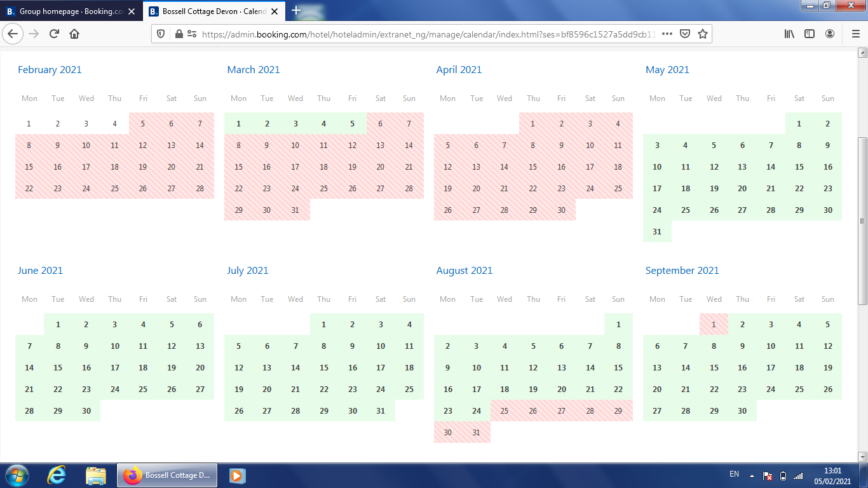
Task: Click the Windows Start button
Action: point(17,475)
